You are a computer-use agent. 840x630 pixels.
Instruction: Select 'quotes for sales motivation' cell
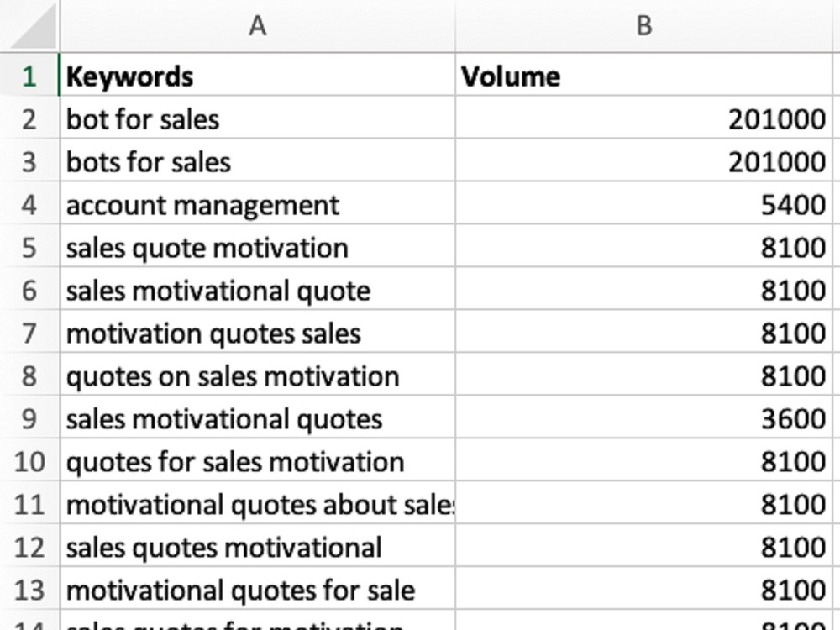pos(258,460)
